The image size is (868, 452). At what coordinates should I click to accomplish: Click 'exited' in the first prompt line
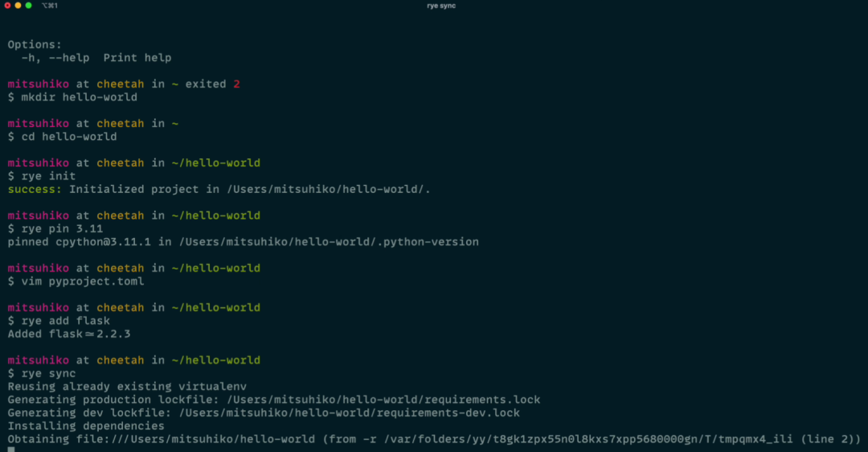[206, 84]
